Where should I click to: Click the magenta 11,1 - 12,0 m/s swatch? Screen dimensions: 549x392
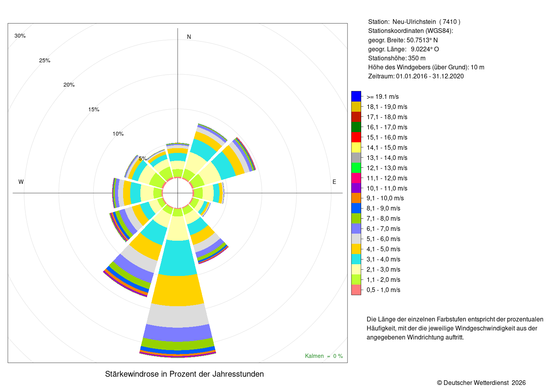pos(356,178)
